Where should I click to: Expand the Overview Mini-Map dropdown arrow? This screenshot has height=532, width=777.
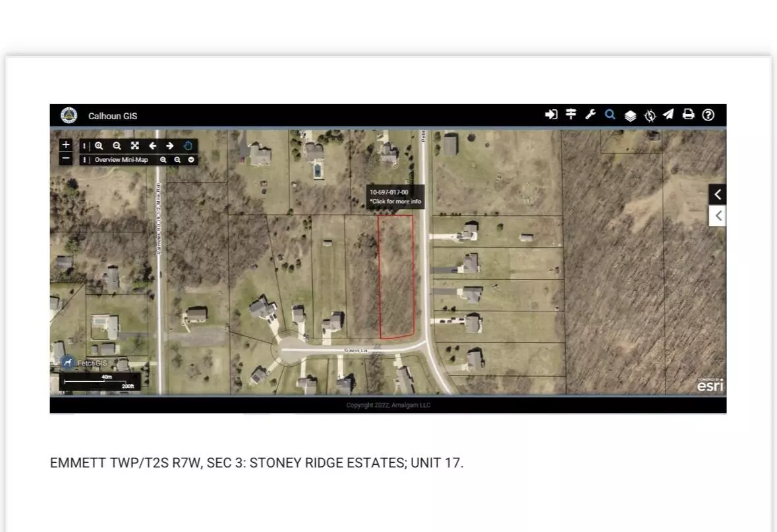pos(191,160)
